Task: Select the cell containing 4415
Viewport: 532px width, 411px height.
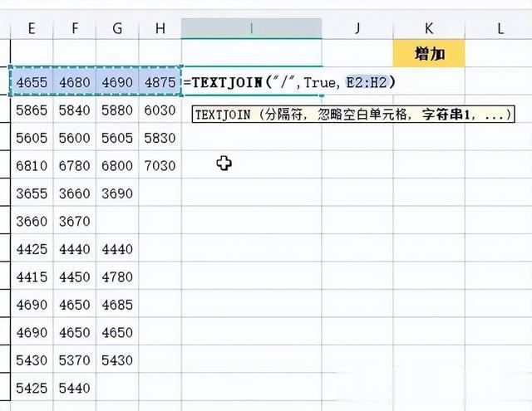Action: [32, 276]
